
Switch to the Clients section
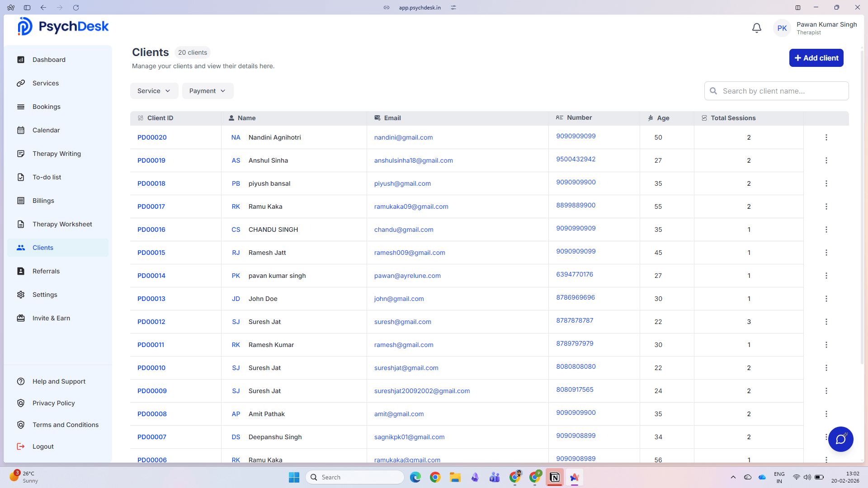[42, 248]
